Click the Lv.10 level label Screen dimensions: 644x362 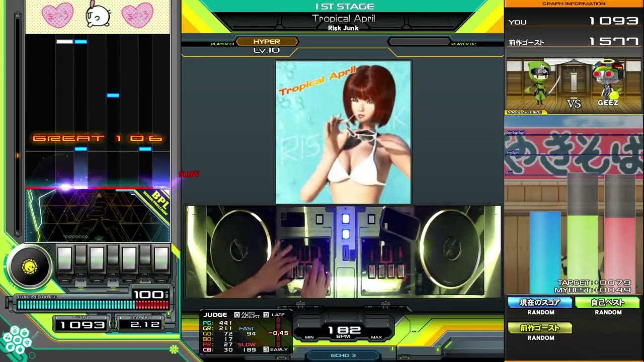pos(266,50)
